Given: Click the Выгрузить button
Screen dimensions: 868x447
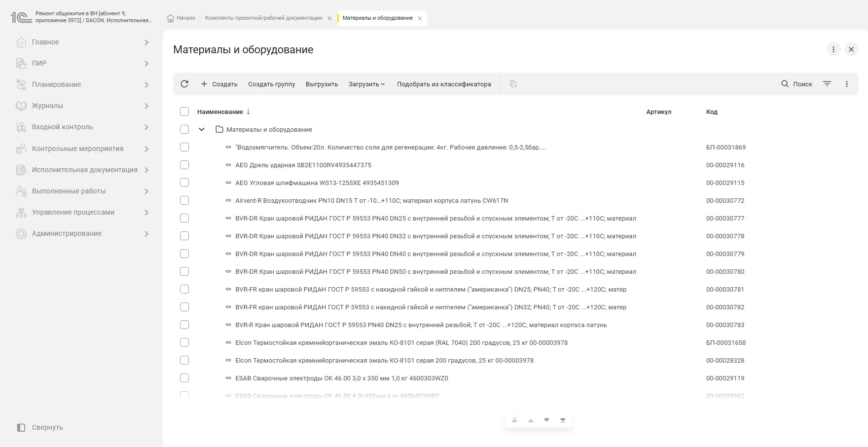Looking at the screenshot, I should [x=322, y=84].
